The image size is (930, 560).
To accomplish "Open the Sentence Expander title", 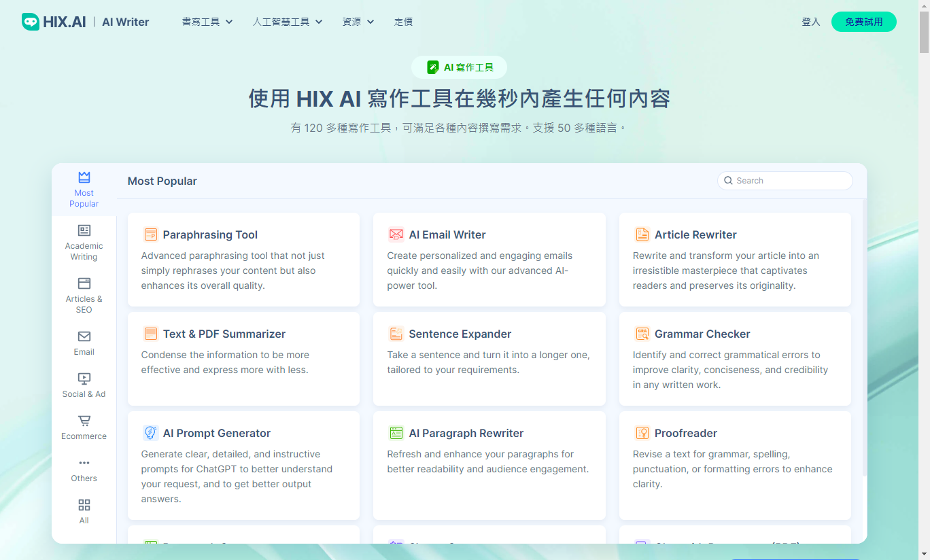I will click(x=460, y=334).
